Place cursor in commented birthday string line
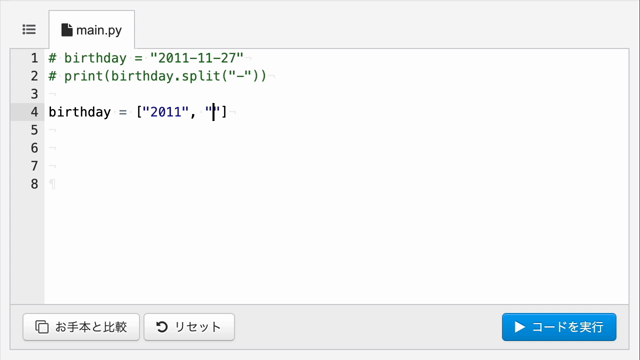640x360 pixels. 146,58
